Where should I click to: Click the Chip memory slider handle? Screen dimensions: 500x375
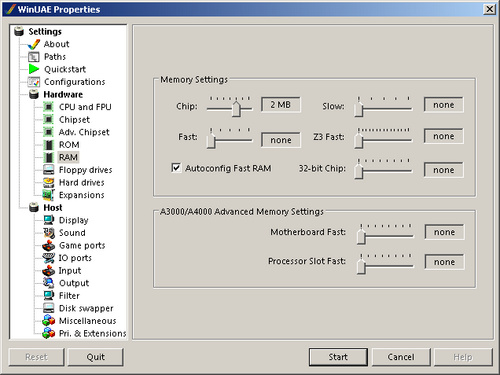pyautogui.click(x=236, y=109)
